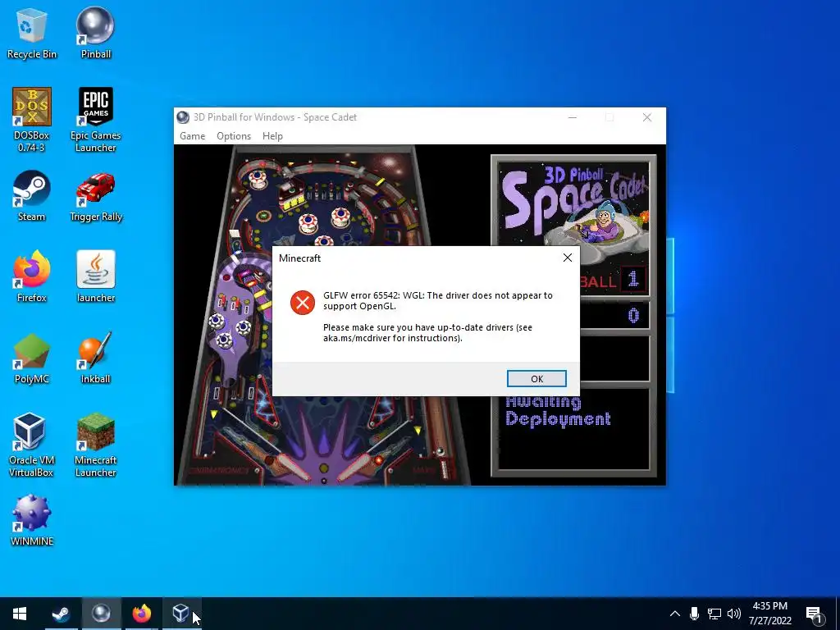The height and width of the screenshot is (630, 840).
Task: Select the PolyMC desktop shortcut
Action: pos(32,358)
